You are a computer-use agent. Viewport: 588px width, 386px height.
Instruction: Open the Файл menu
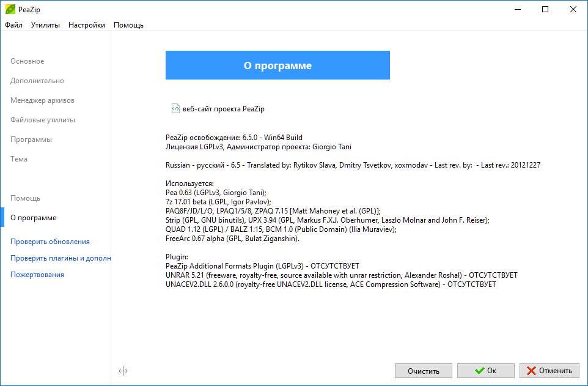click(13, 25)
